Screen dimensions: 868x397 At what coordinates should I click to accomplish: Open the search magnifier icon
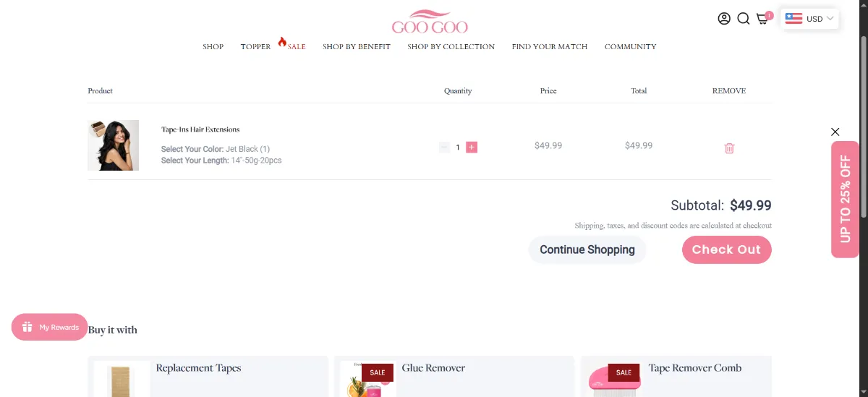pyautogui.click(x=743, y=19)
